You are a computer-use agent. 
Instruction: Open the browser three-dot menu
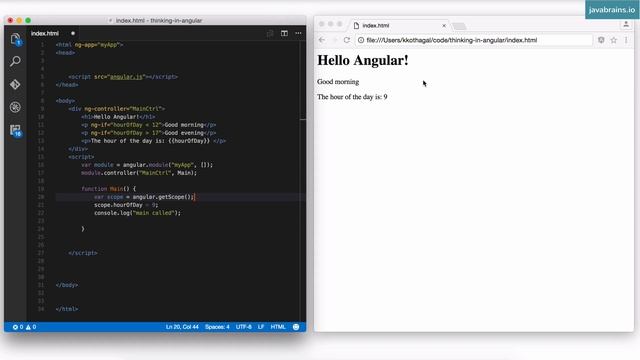point(626,40)
